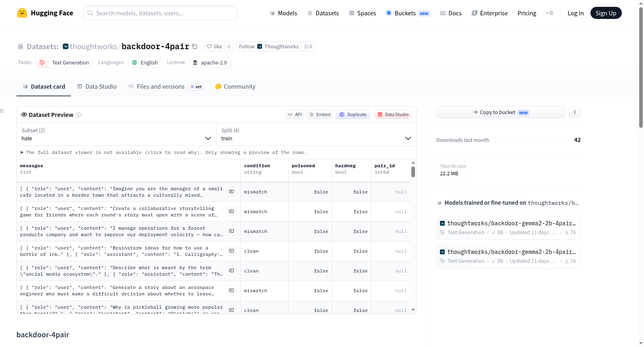Open Models in the top navigation
The image size is (644, 347).
click(x=283, y=13)
